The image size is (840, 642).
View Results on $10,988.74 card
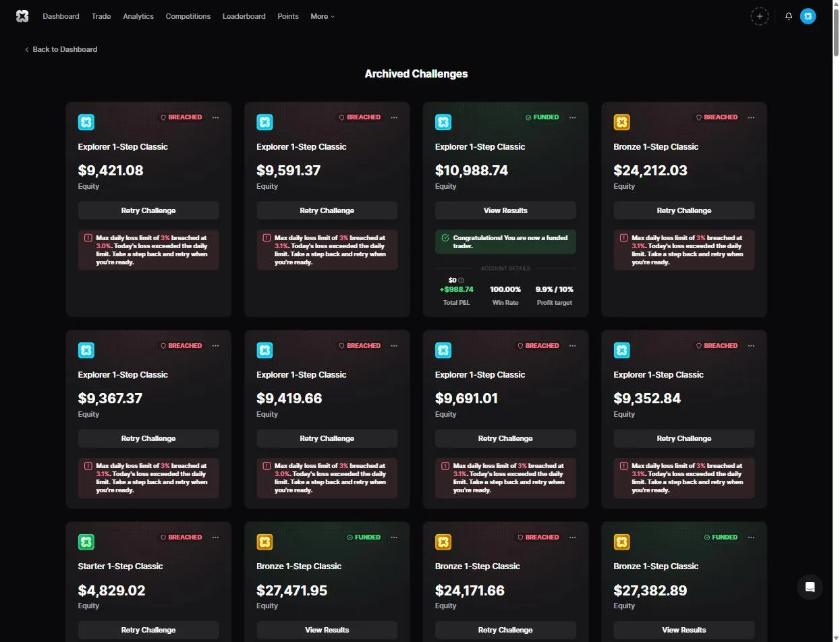point(505,210)
